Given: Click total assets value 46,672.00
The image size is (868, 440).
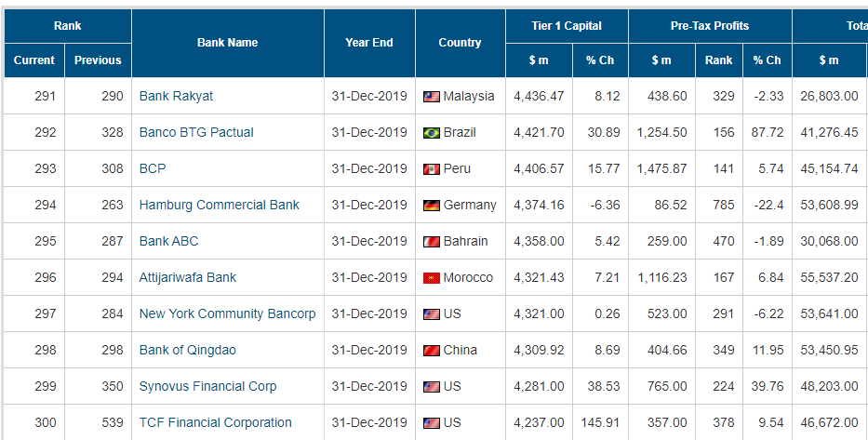Looking at the screenshot, I should point(829,422).
